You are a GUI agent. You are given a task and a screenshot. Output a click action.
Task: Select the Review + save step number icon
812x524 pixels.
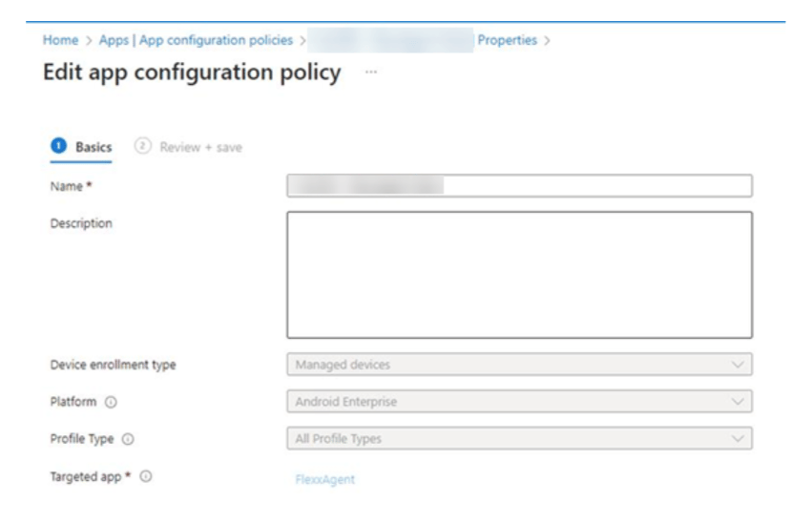coord(143,146)
